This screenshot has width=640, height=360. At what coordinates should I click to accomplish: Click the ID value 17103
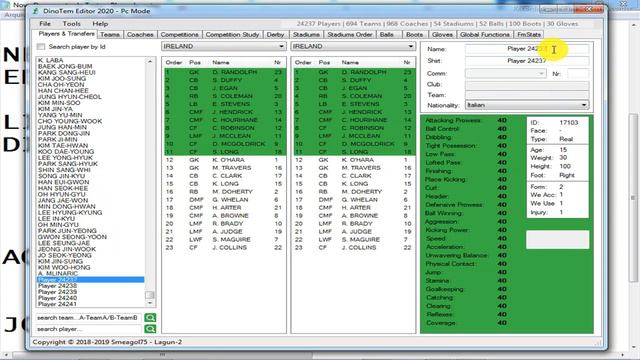coord(569,122)
